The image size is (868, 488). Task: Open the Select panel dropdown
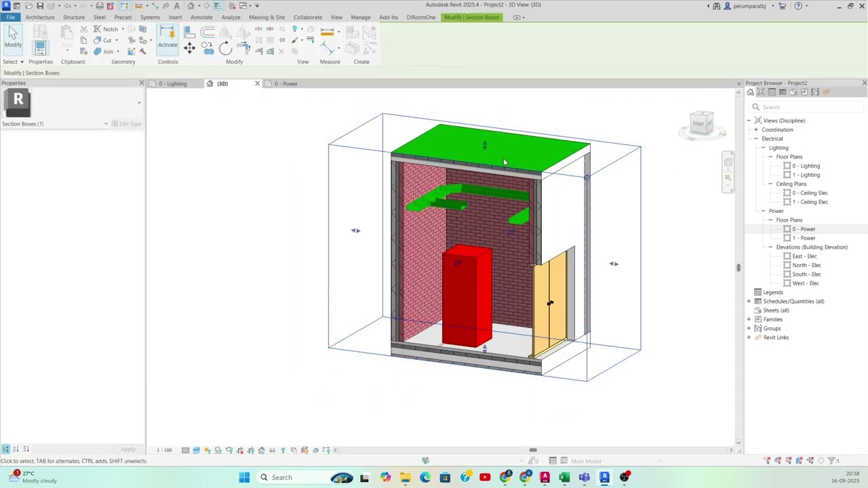pos(13,62)
